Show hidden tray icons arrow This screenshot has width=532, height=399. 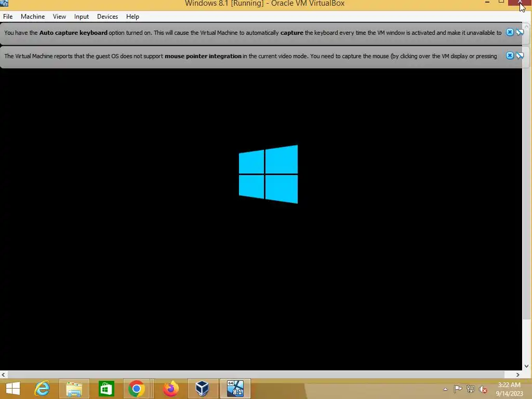click(445, 389)
